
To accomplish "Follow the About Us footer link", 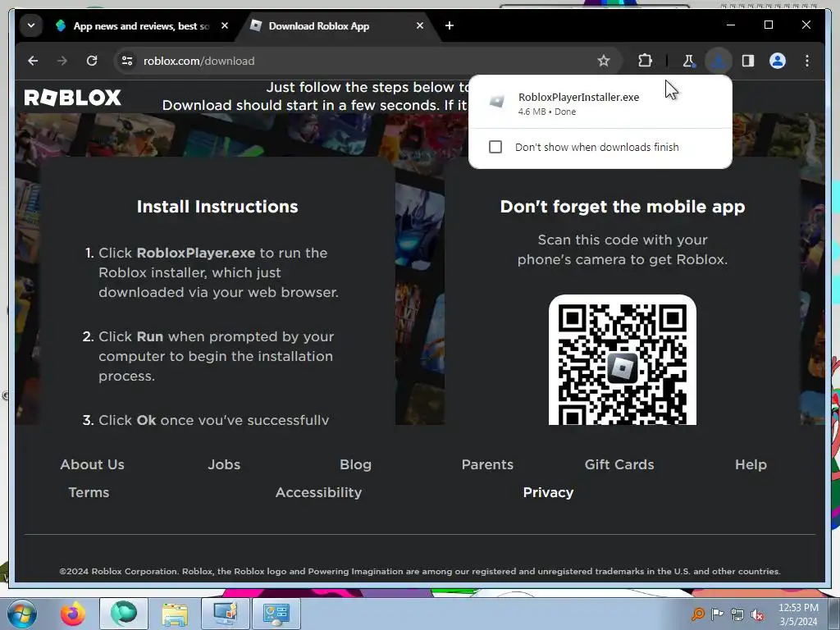I will [x=92, y=464].
